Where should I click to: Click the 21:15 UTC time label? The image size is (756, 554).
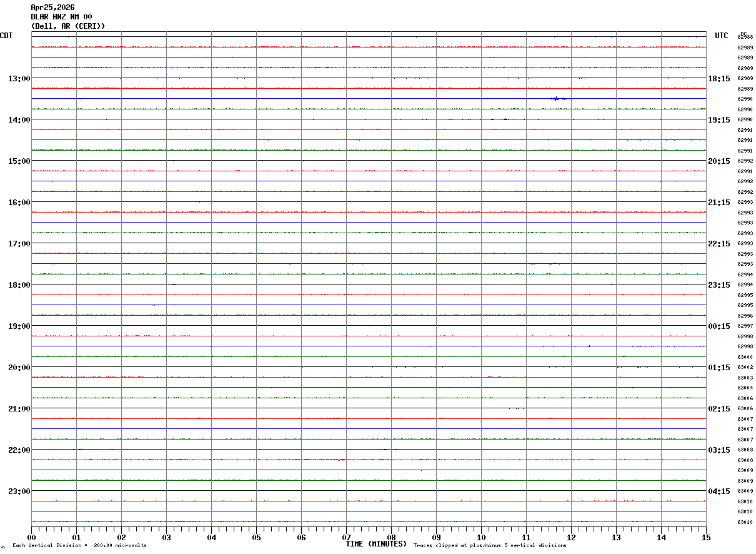click(719, 202)
